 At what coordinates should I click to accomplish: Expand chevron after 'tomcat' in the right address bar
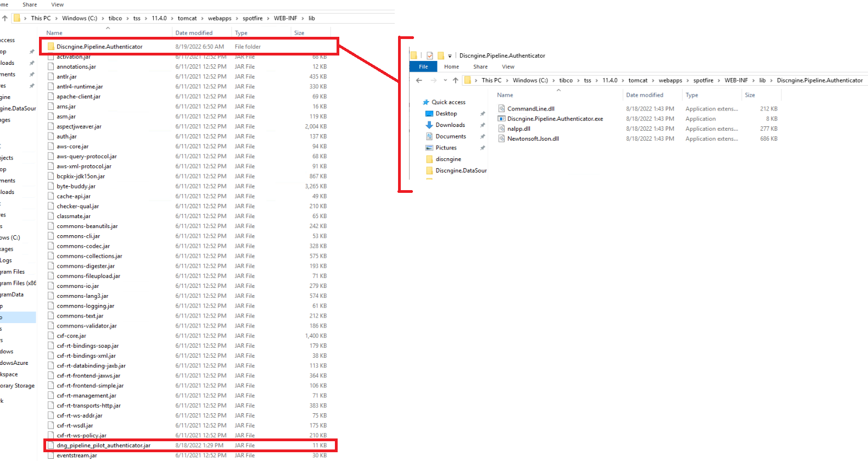tap(653, 80)
